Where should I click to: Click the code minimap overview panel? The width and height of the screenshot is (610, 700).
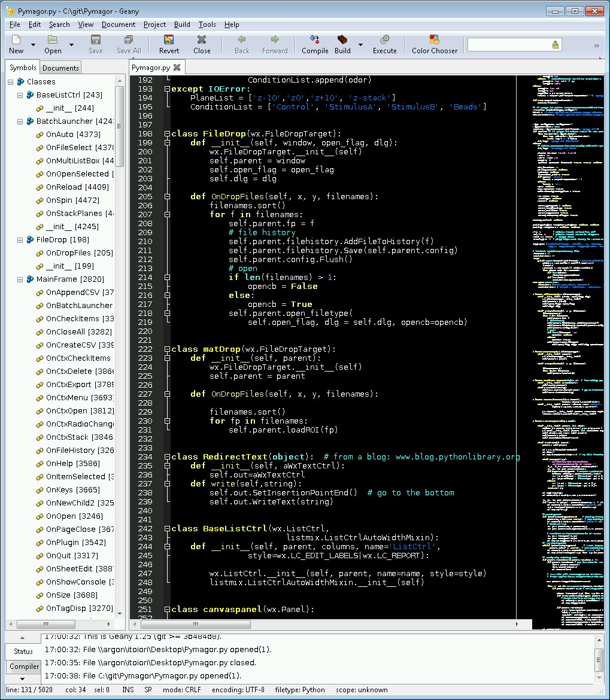[568, 352]
